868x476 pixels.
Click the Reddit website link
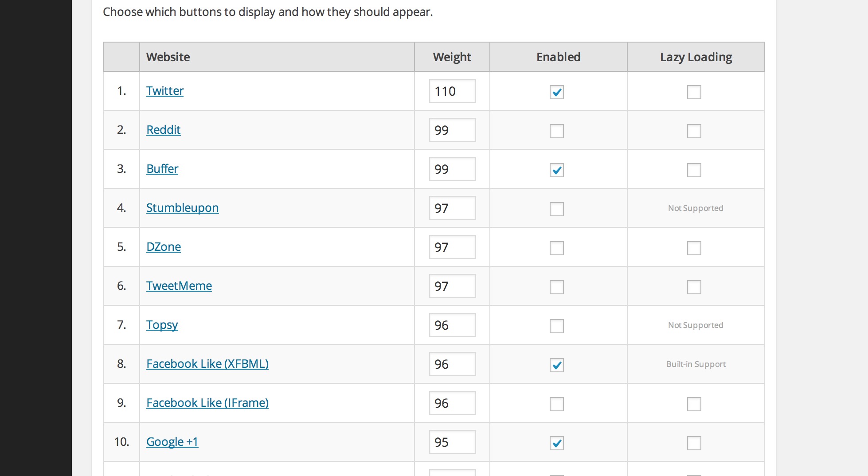[164, 130]
